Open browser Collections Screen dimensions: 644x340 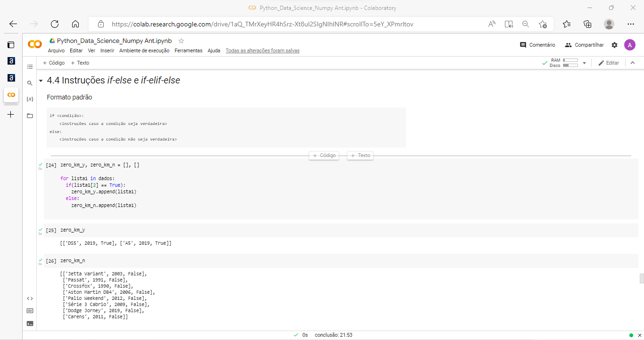tap(587, 24)
